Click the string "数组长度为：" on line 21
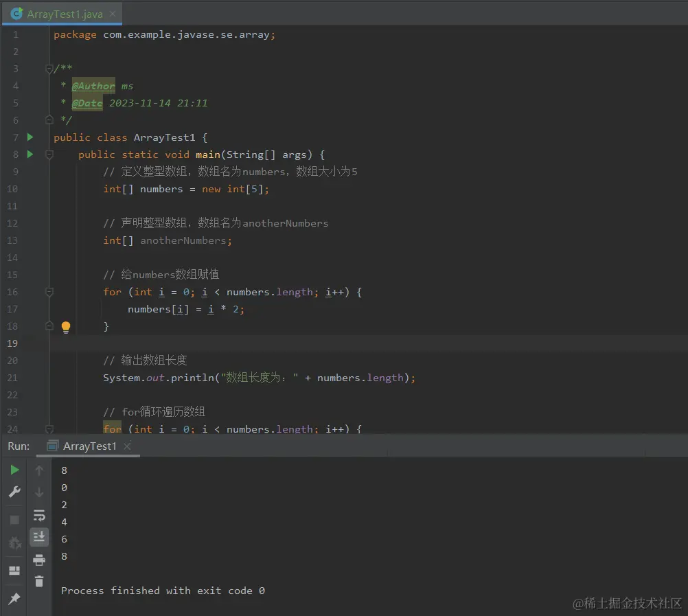The height and width of the screenshot is (616, 688). coord(260,378)
